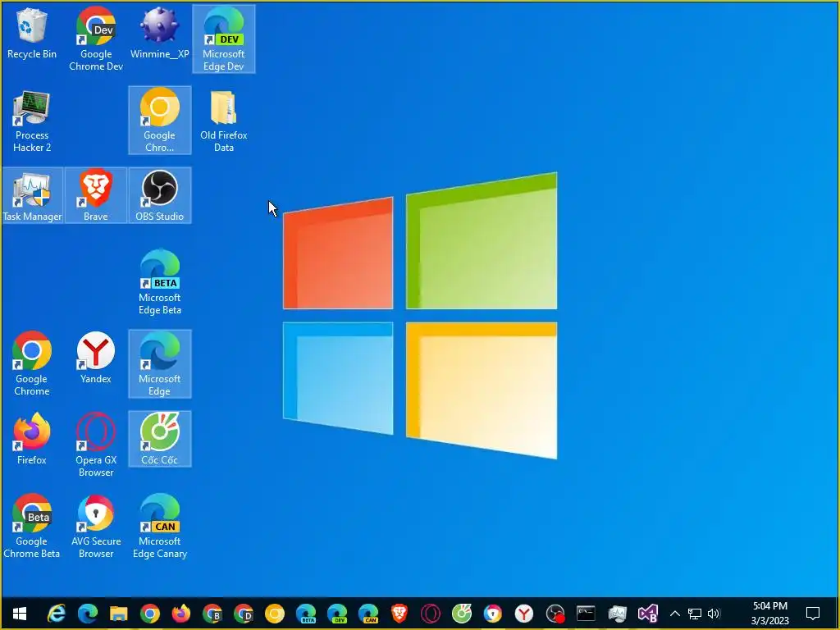Viewport: 840px width, 630px height.
Task: Show hidden system tray icons
Action: [x=675, y=614]
